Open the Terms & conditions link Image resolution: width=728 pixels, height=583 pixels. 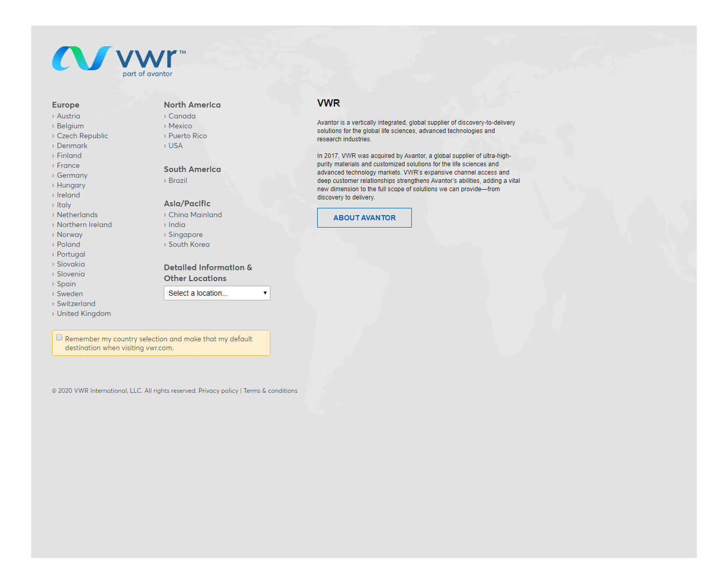point(270,391)
